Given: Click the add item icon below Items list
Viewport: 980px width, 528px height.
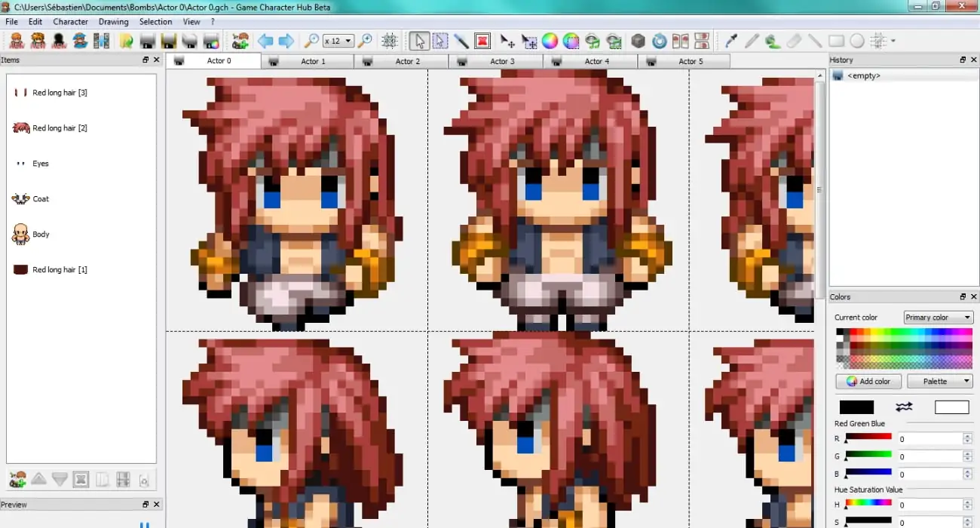Looking at the screenshot, I should 17,479.
